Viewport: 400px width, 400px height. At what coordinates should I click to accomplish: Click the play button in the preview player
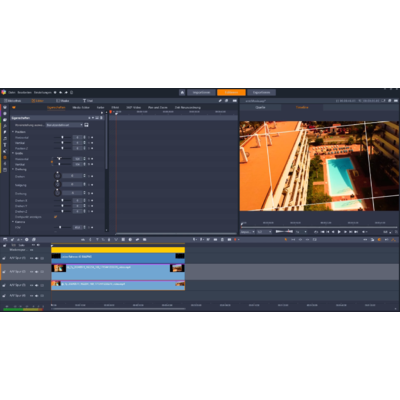339,232
